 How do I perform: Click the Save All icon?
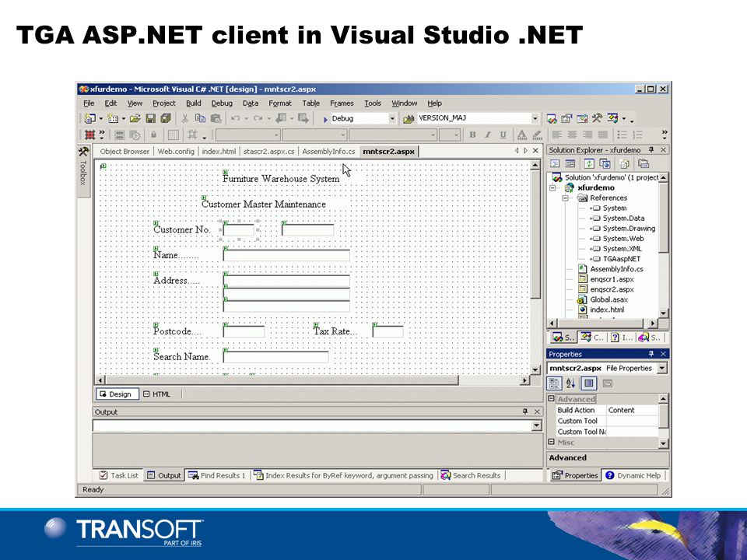165,118
